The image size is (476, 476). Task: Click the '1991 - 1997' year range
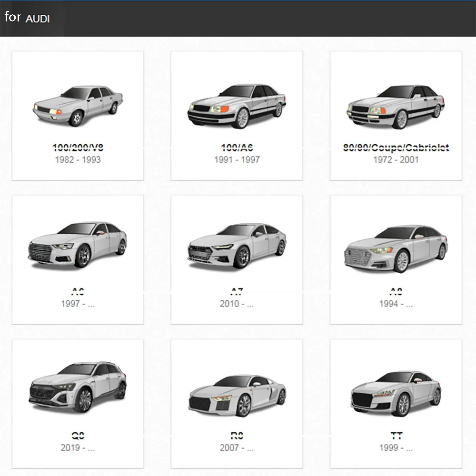237,159
